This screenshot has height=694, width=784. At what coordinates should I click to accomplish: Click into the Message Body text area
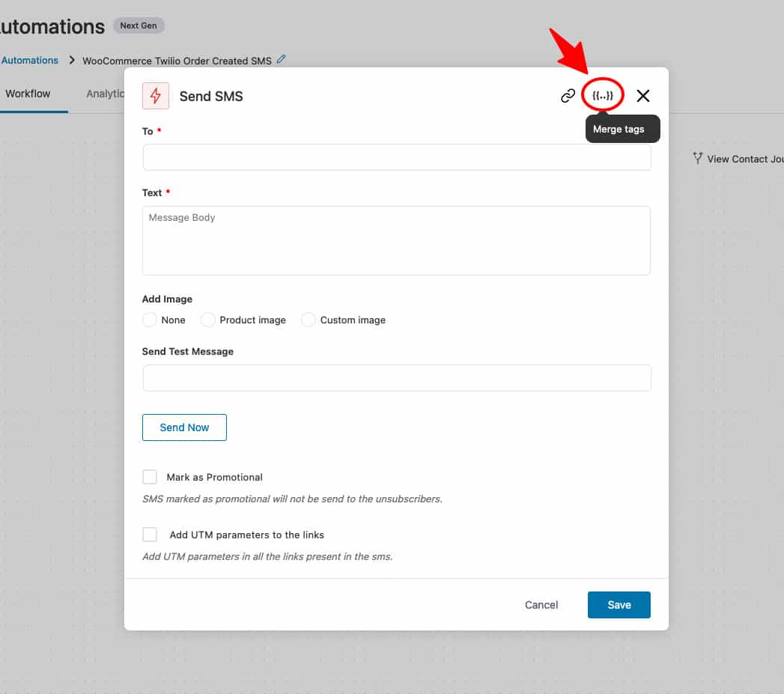click(397, 240)
